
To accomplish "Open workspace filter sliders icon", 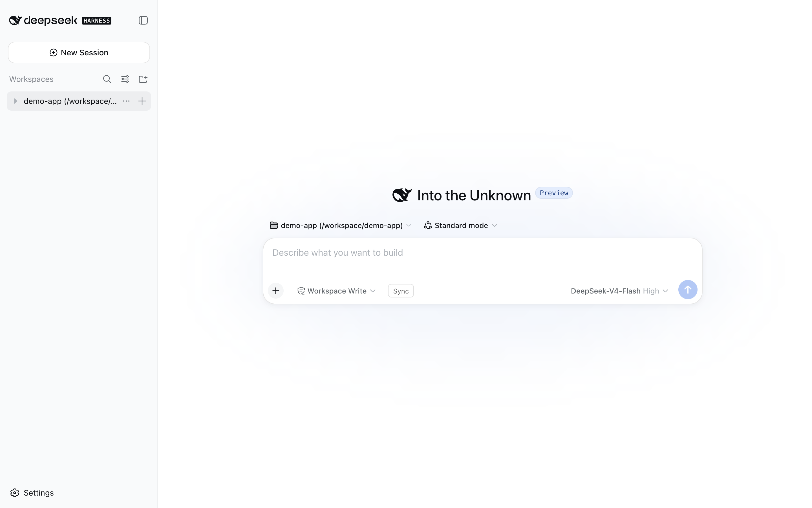I will click(x=125, y=79).
